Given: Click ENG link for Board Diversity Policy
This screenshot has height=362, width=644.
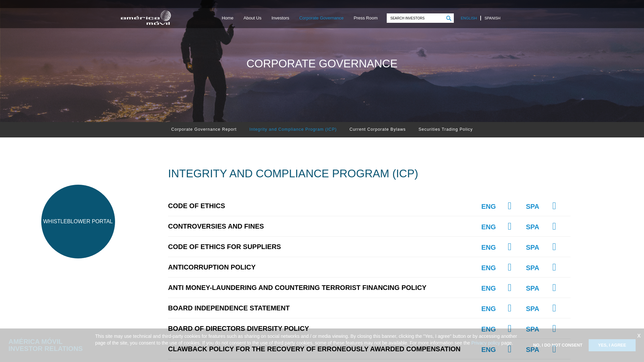Looking at the screenshot, I should 488,329.
